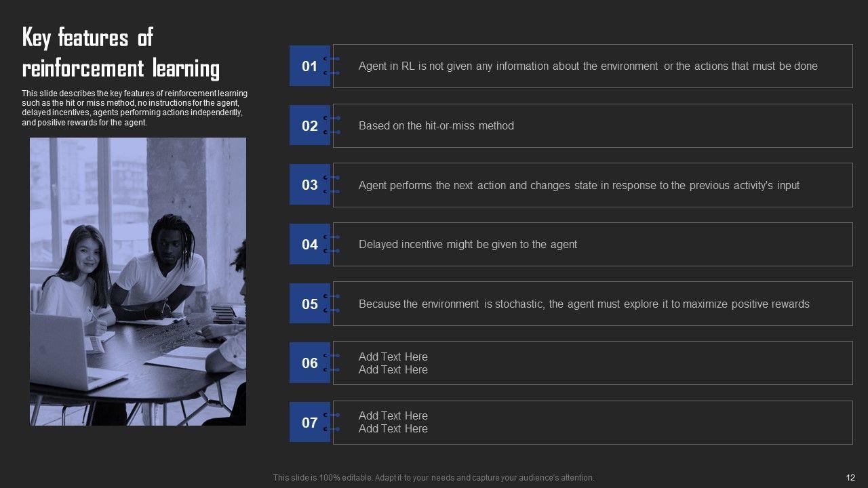Click the blue 01 number badge
The width and height of the screenshot is (868, 488).
click(309, 66)
